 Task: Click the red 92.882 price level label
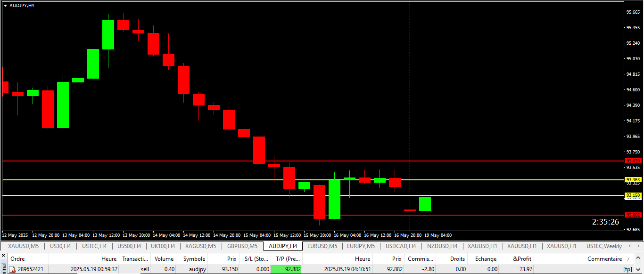click(x=633, y=215)
